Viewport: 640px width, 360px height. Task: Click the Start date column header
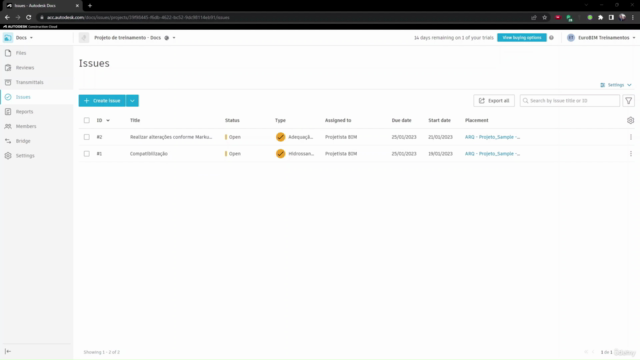pyautogui.click(x=439, y=120)
